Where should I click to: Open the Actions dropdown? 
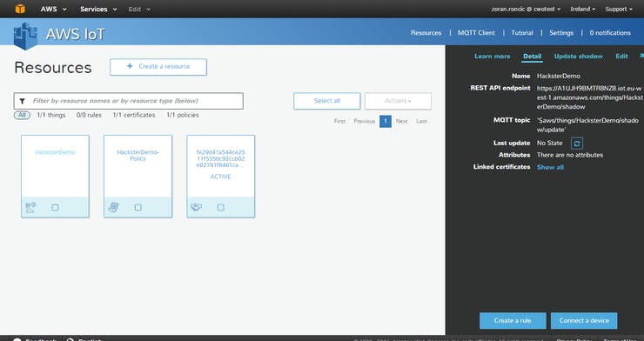tap(398, 101)
